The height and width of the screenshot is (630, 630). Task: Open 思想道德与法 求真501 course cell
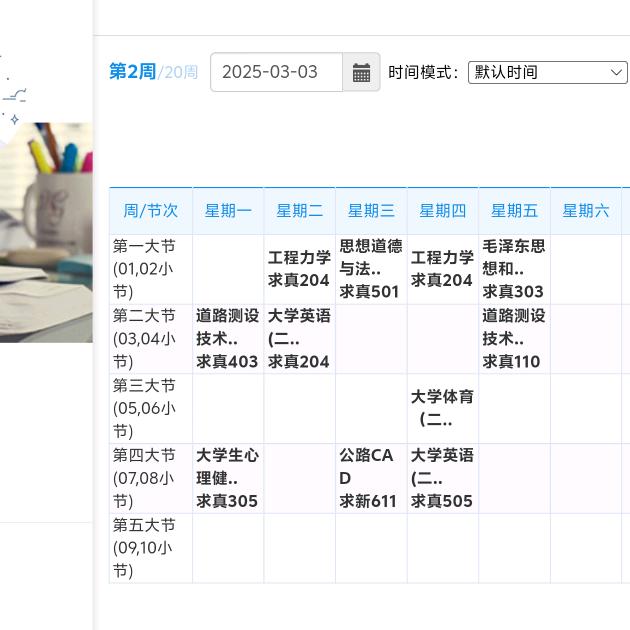coord(371,269)
